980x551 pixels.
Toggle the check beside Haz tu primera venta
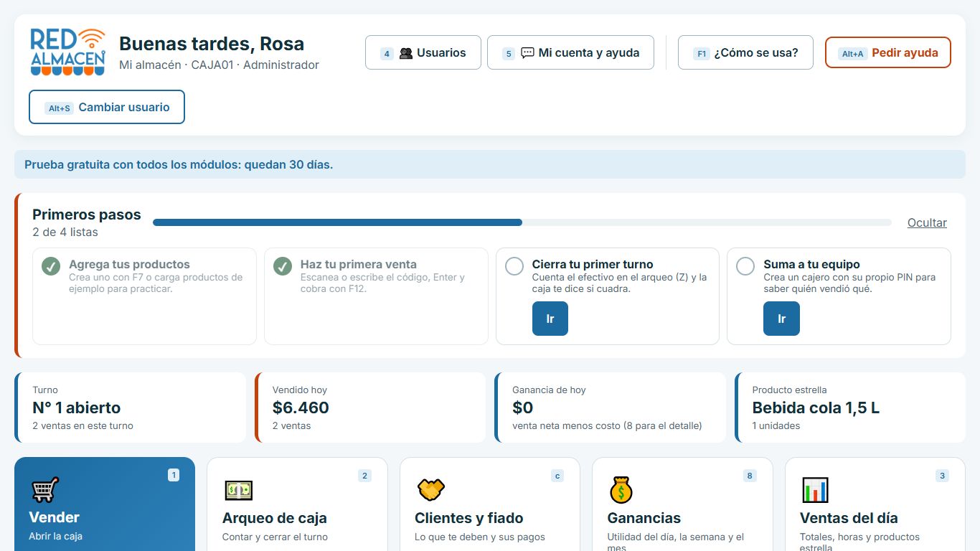pos(283,266)
